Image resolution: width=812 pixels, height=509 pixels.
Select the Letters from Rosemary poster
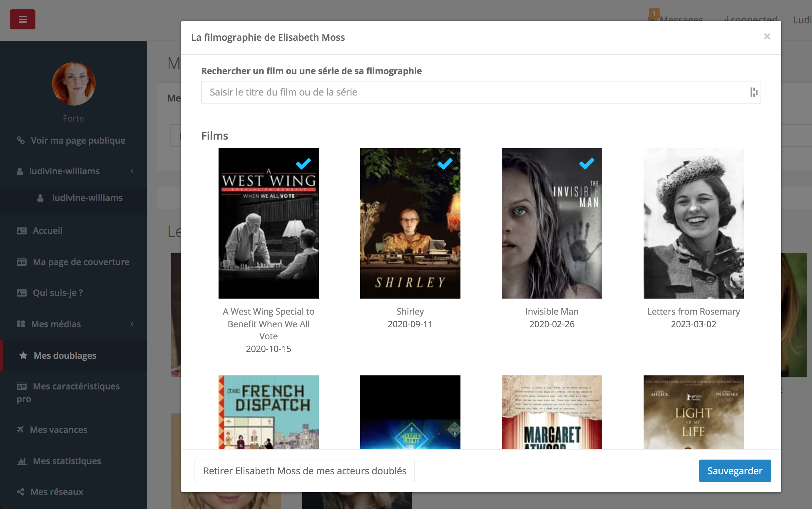pos(693,223)
